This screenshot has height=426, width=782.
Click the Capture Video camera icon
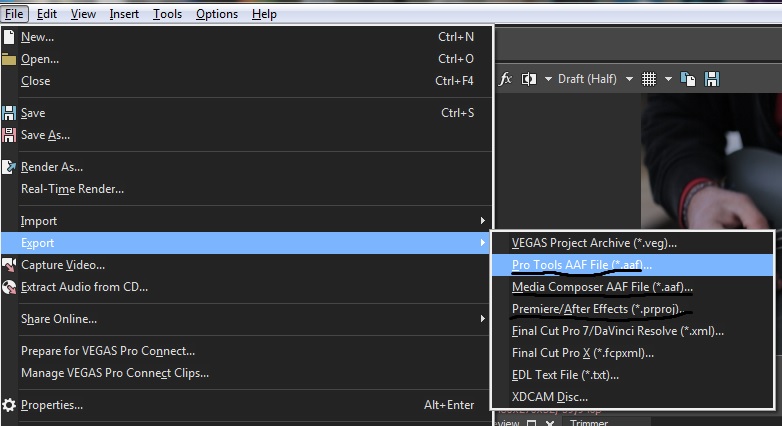coord(9,265)
